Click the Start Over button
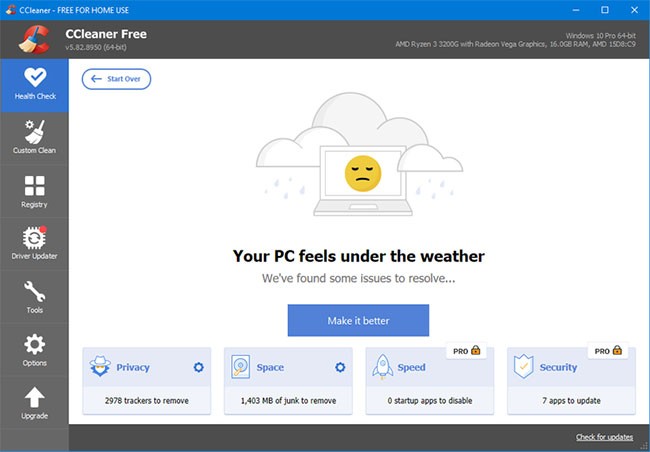Viewport: 650px width, 452px height. coord(116,78)
